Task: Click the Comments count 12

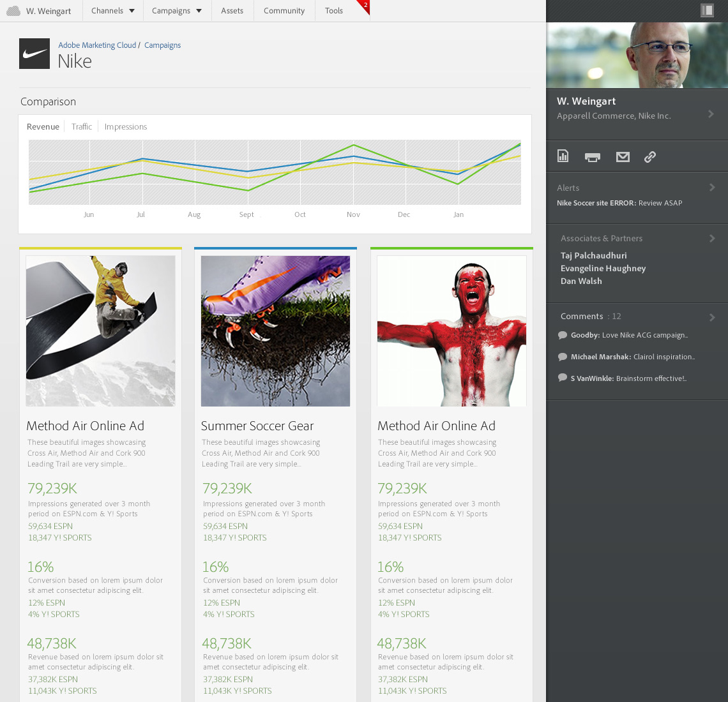Action: pos(616,316)
